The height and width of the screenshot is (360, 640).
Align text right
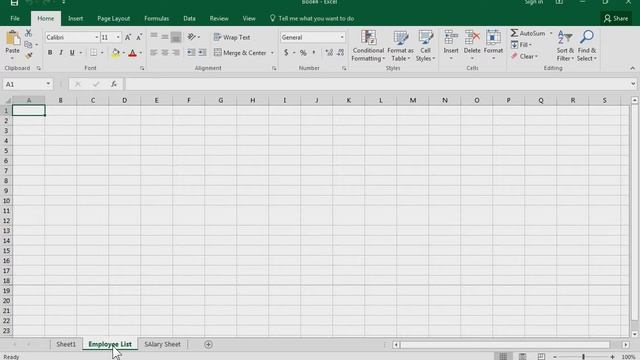[176, 53]
